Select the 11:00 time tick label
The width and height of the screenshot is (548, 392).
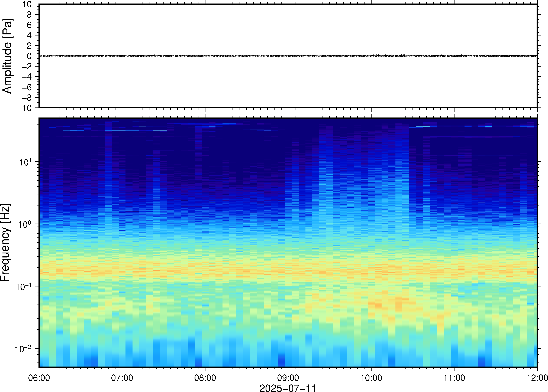pos(454,378)
